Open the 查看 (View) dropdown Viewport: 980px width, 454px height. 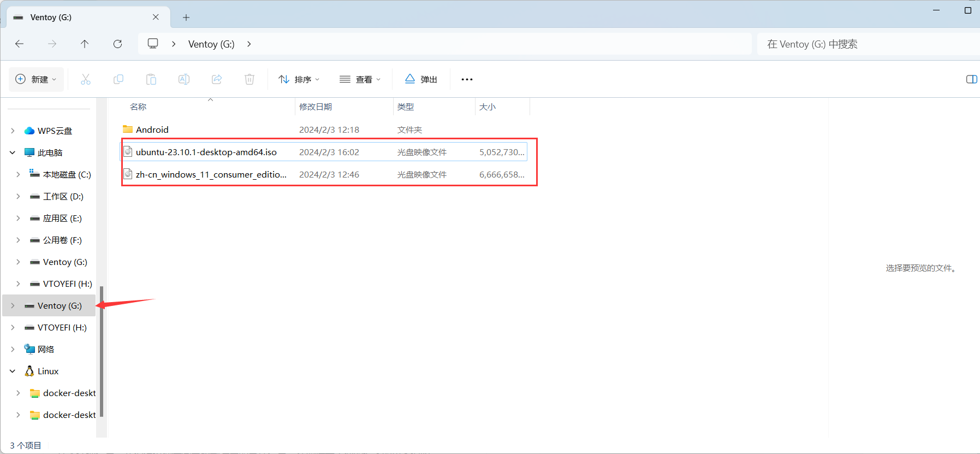coord(360,79)
